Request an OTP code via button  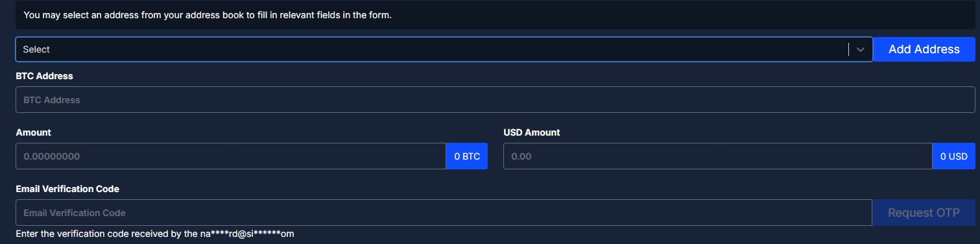924,213
